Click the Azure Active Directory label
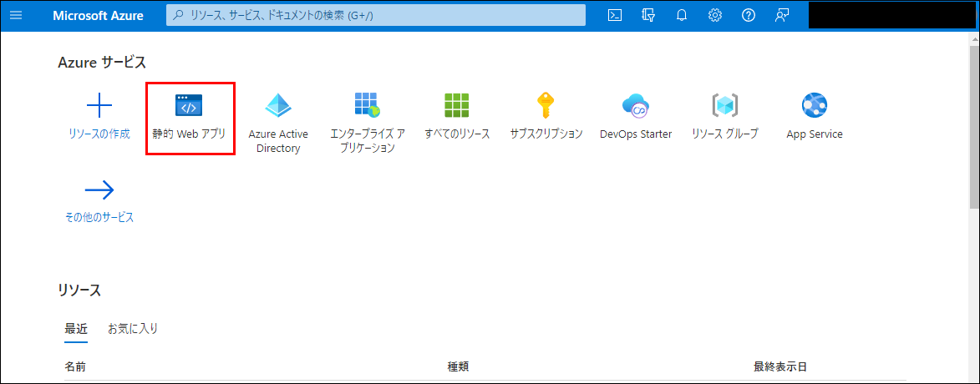 [278, 141]
